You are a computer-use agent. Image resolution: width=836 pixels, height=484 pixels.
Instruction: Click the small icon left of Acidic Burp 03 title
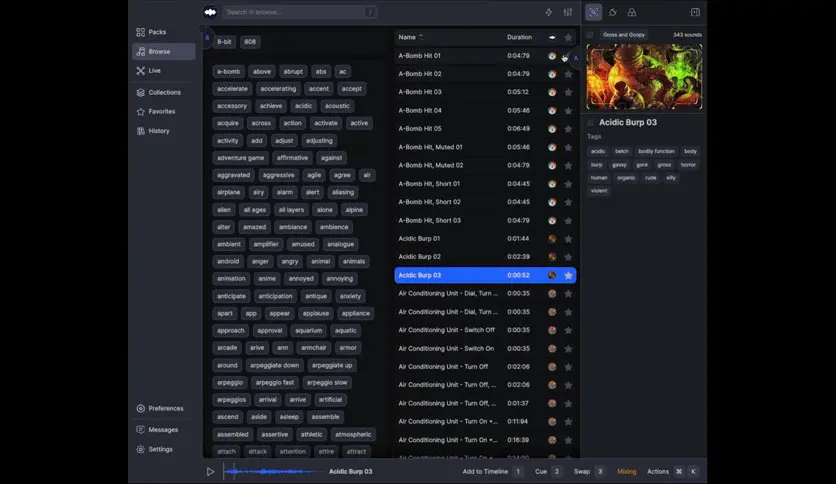click(x=590, y=123)
